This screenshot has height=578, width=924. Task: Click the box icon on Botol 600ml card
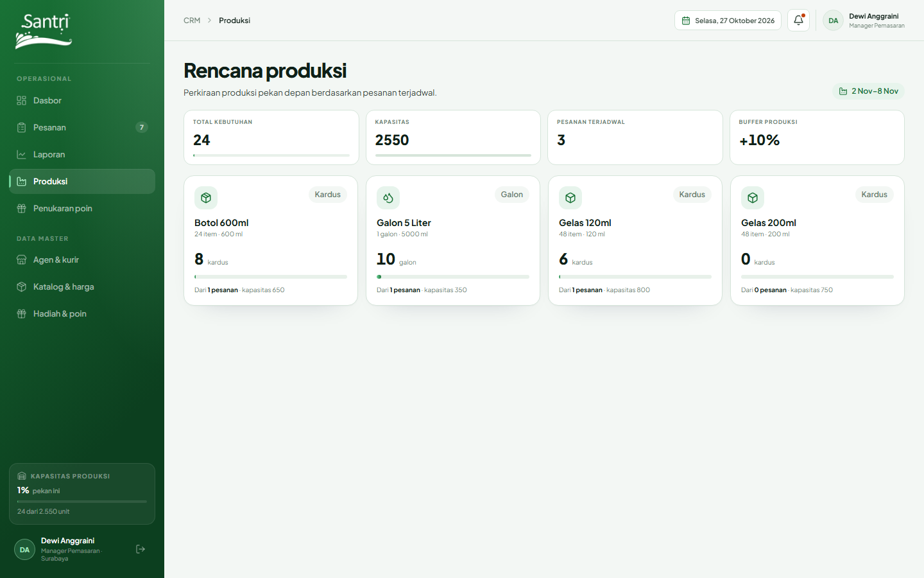[206, 198]
